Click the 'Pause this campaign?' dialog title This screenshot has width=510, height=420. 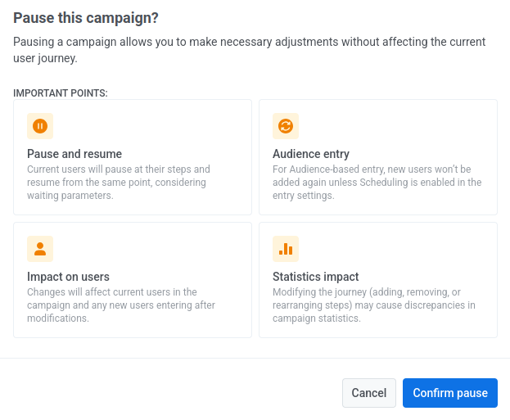(x=85, y=17)
